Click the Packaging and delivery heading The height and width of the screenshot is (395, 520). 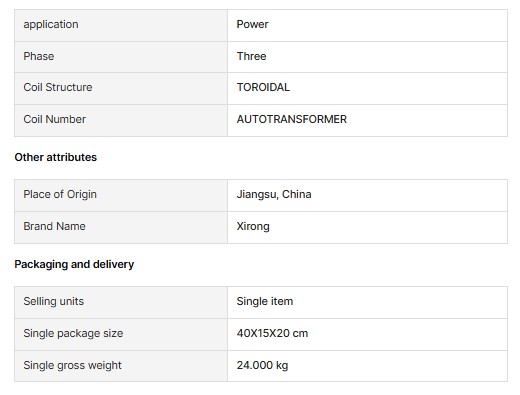[x=74, y=264]
